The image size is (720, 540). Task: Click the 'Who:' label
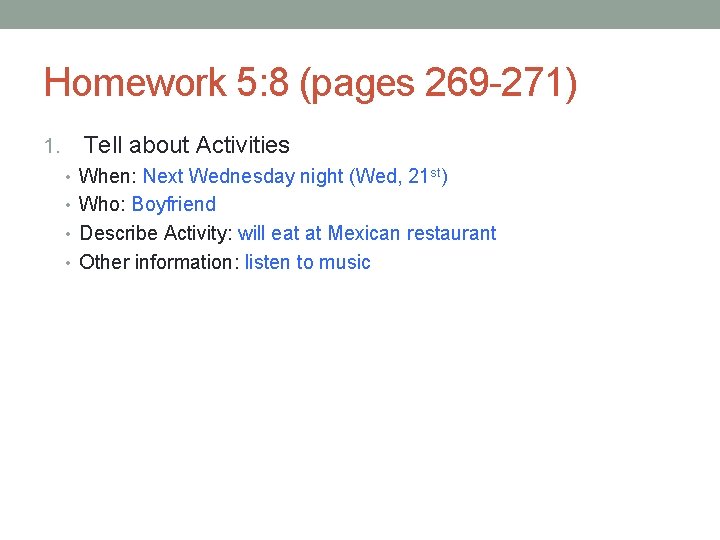[102, 204]
